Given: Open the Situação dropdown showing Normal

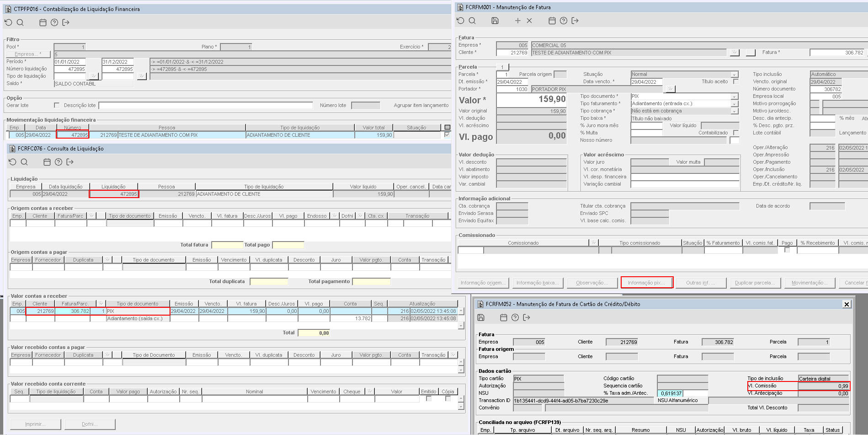Looking at the screenshot, I should point(734,75).
